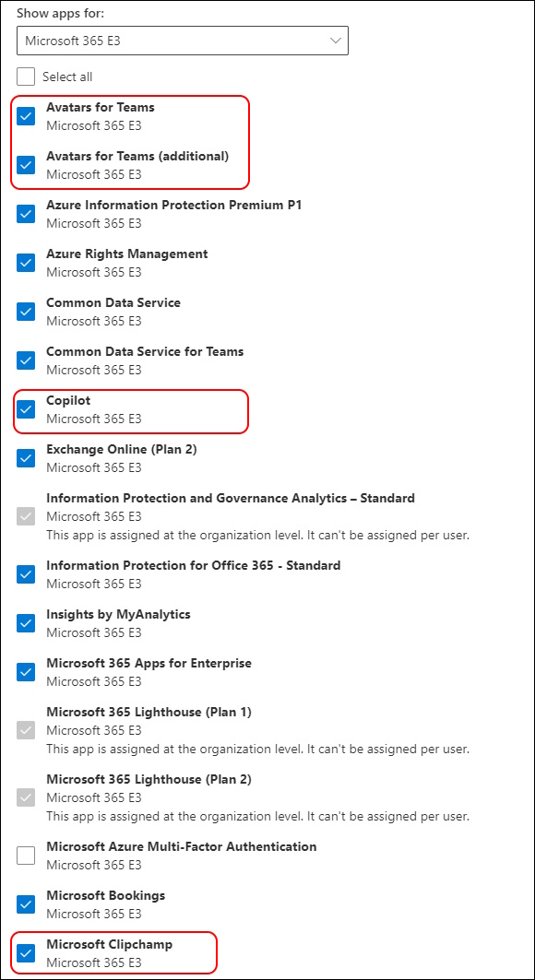Screen dimensions: 535x980
Task: Toggle Information Protection for Office 365 - Standard
Action: tap(26, 574)
